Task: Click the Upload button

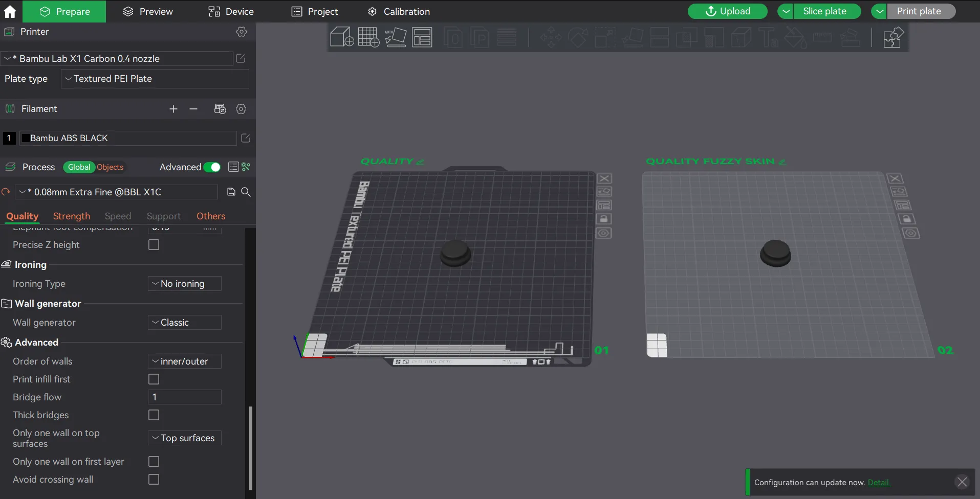Action: pos(727,11)
